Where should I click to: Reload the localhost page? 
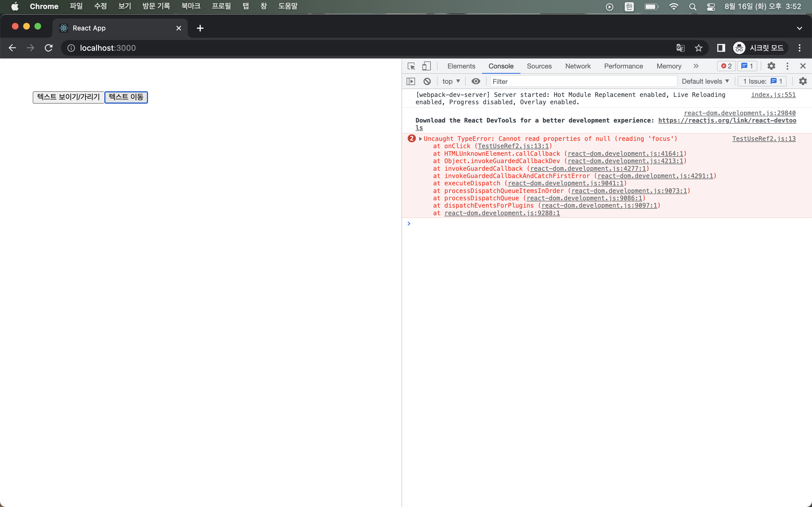click(49, 48)
